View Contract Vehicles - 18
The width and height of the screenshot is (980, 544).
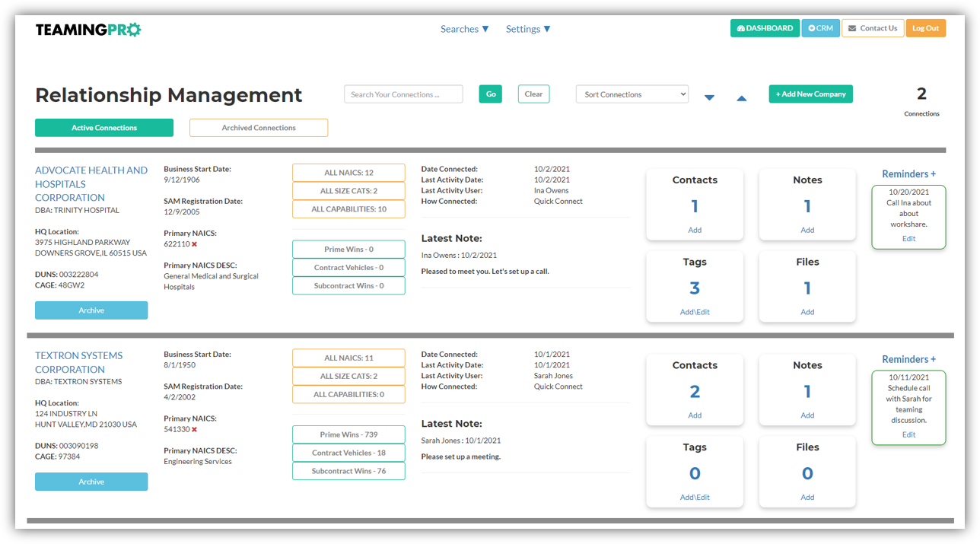[x=348, y=453]
